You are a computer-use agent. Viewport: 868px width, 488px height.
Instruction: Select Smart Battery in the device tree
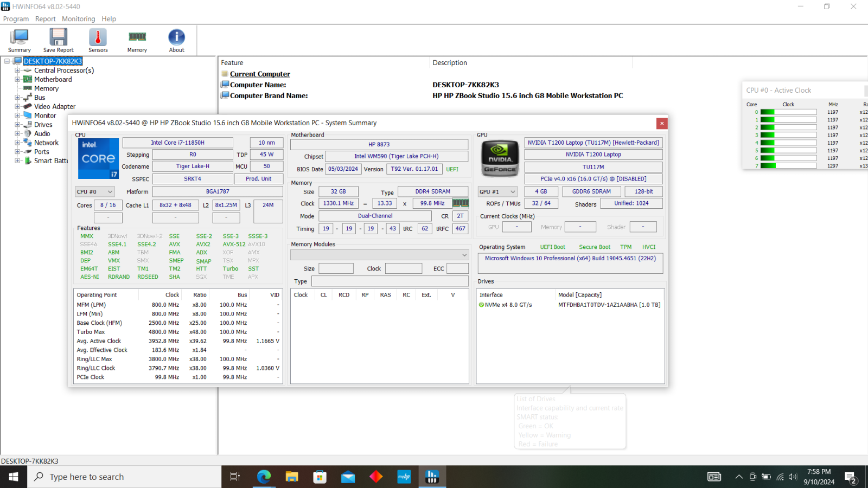click(x=51, y=161)
